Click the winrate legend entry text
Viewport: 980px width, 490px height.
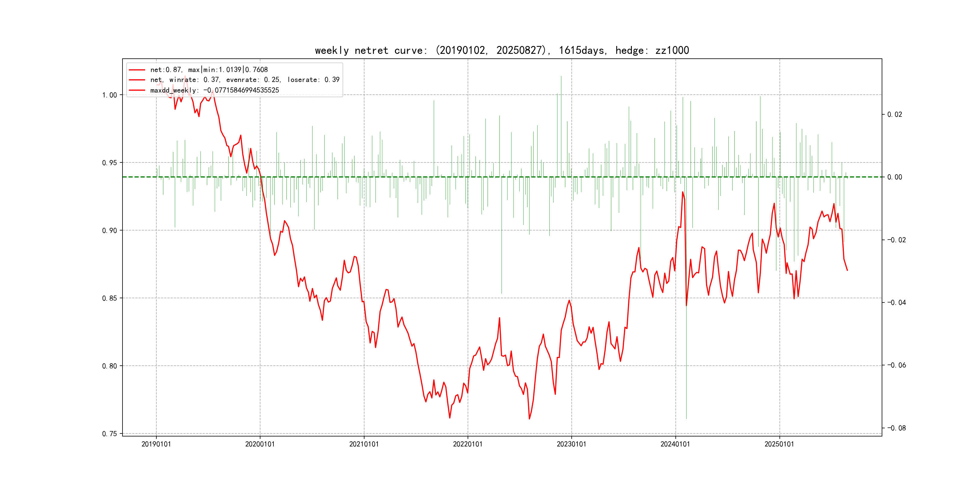pos(245,80)
